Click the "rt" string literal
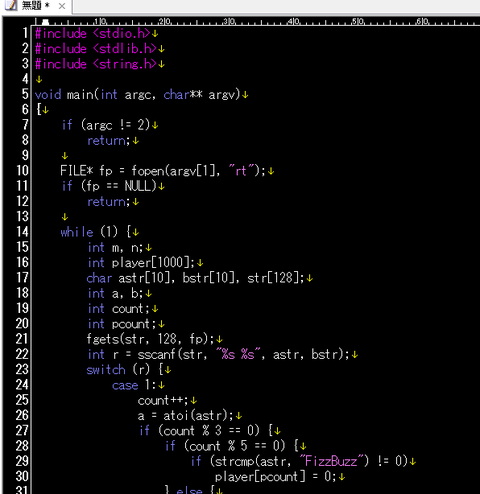The height and width of the screenshot is (494, 480). point(241,171)
